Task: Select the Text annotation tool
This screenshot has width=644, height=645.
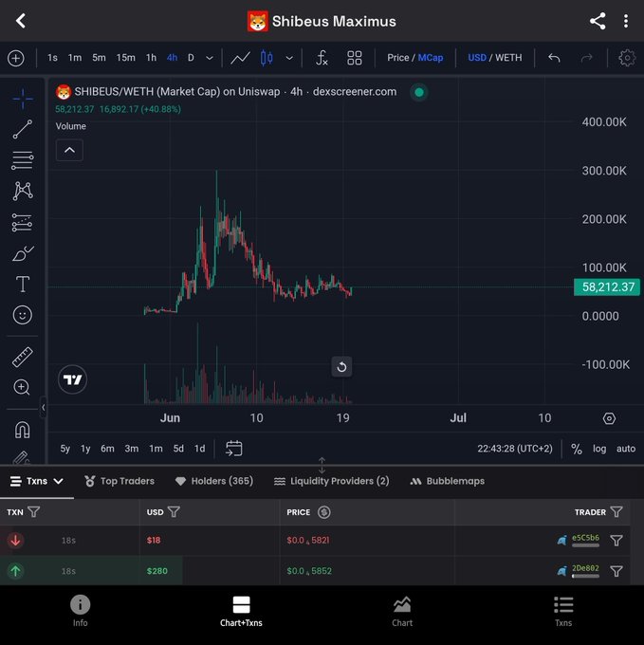Action: coord(23,285)
